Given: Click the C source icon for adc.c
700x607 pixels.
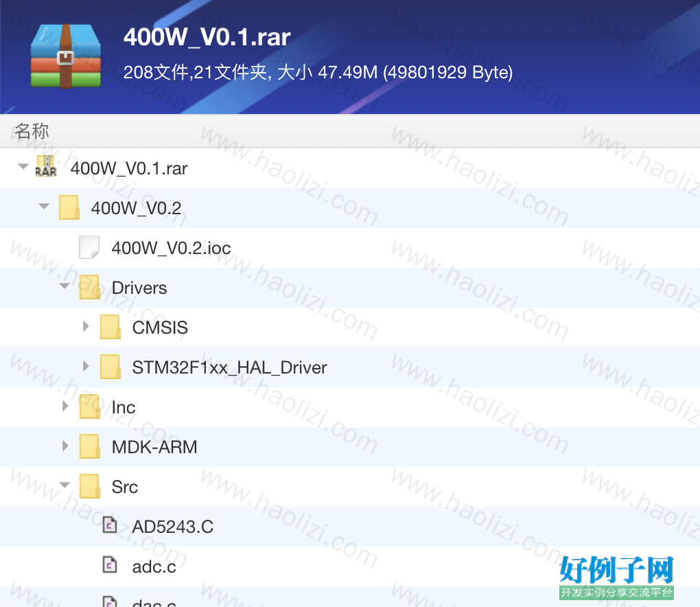Looking at the screenshot, I should coord(109,565).
